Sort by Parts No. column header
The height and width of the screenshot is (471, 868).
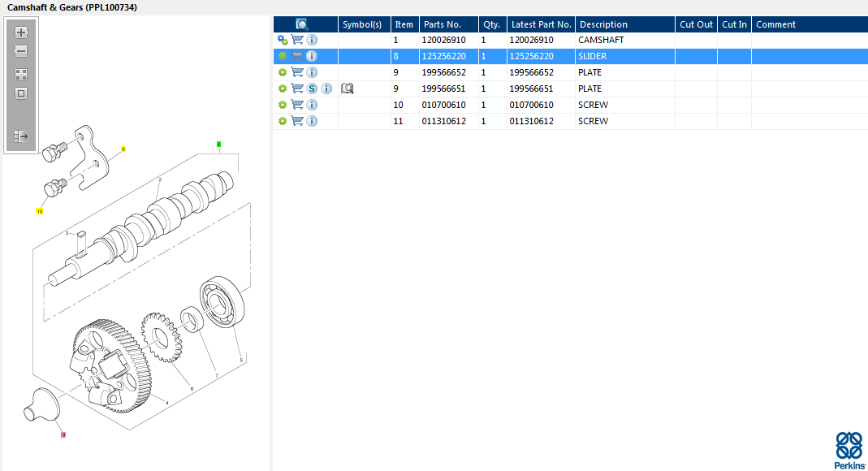(442, 24)
